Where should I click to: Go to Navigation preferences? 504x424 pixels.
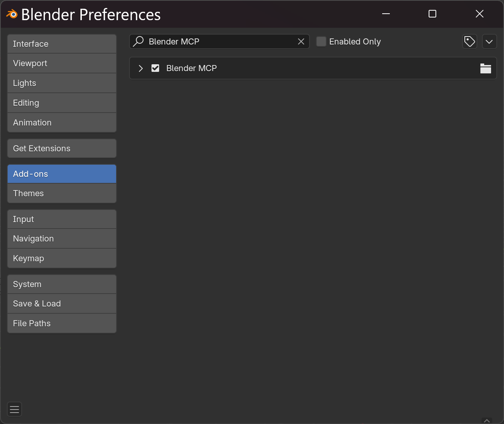[x=62, y=239]
